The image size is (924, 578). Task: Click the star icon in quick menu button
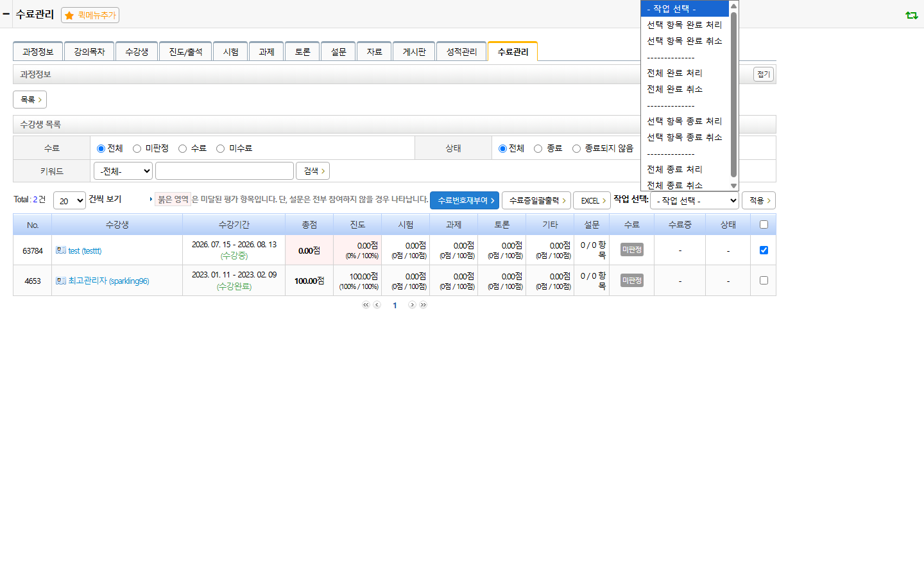69,15
